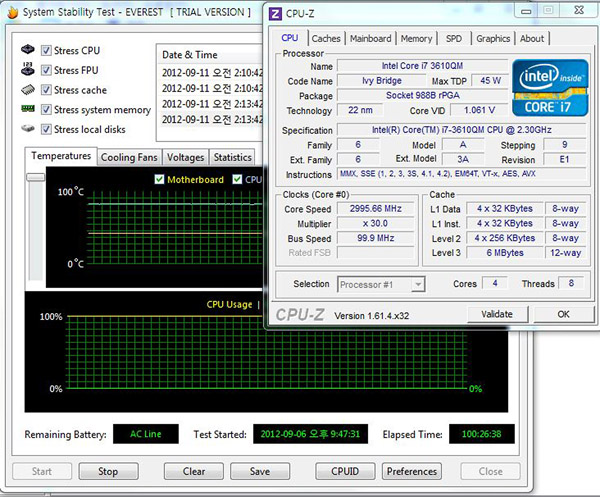Click the Socket 988B rPGA package field
Image resolution: width=600 pixels, height=497 pixels.
click(x=422, y=95)
